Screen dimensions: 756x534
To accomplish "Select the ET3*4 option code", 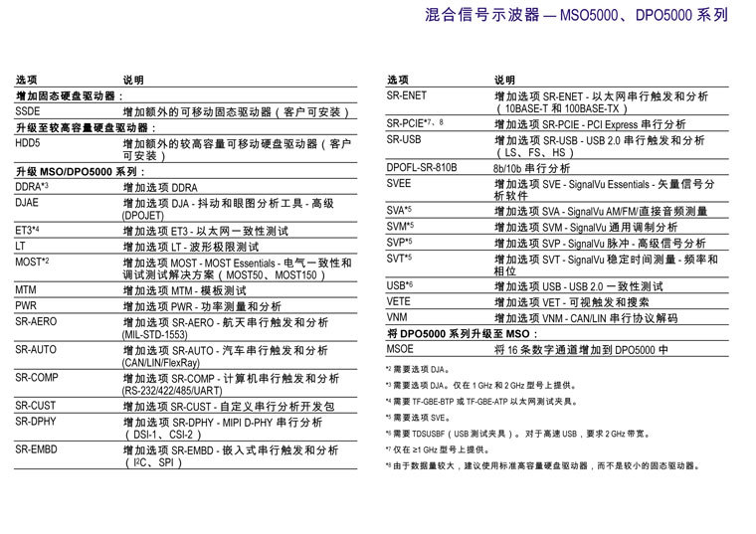I will click(x=27, y=230).
